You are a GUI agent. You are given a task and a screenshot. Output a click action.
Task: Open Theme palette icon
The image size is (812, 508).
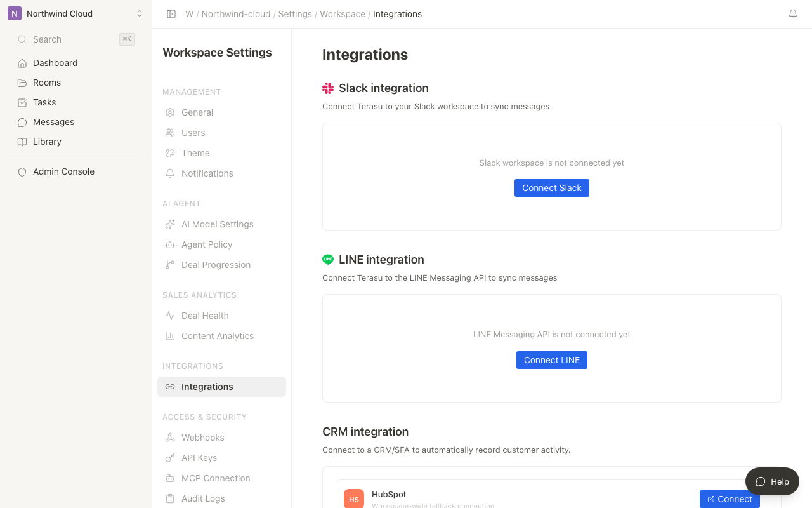pos(170,153)
